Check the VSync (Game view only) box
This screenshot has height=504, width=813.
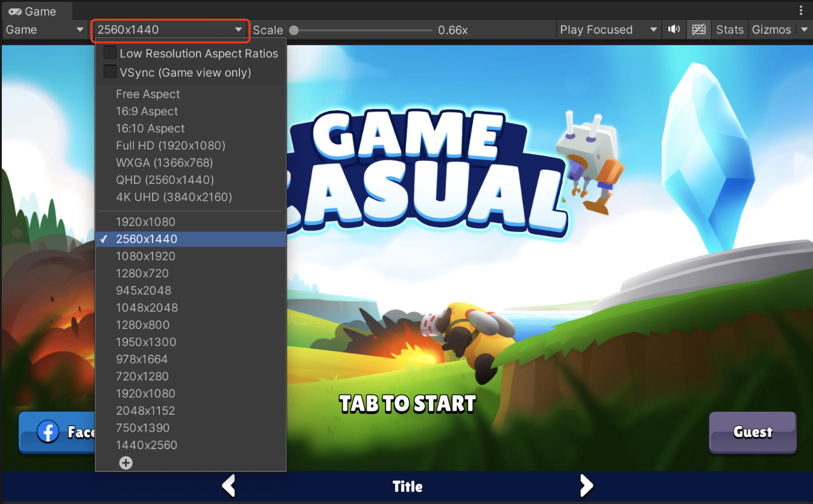pyautogui.click(x=110, y=72)
